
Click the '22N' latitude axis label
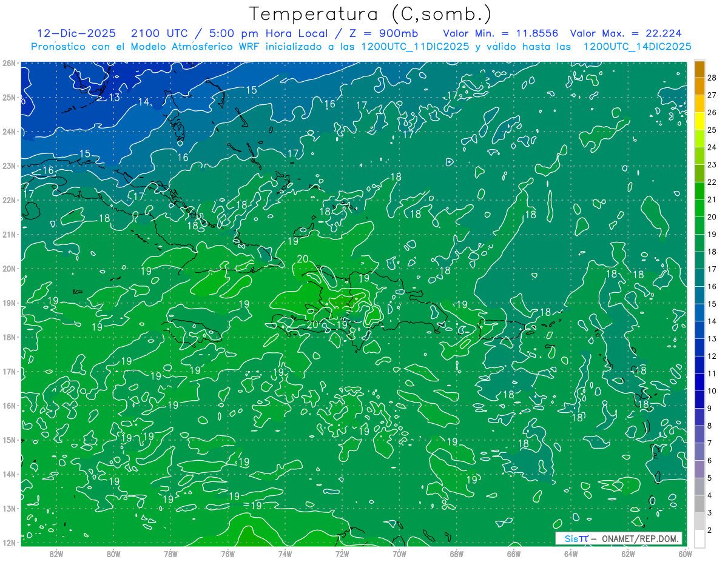(8, 200)
